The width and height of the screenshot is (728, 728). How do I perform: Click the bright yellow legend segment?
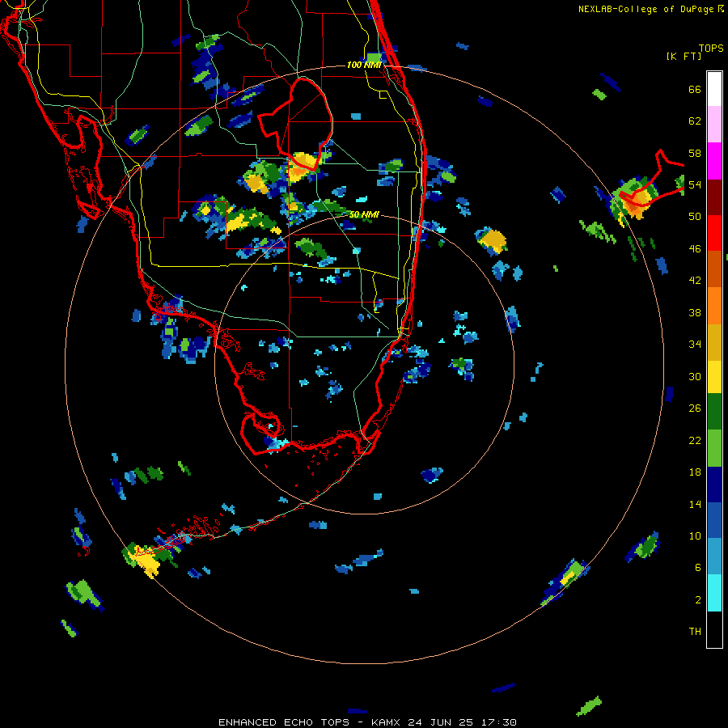tap(714, 377)
